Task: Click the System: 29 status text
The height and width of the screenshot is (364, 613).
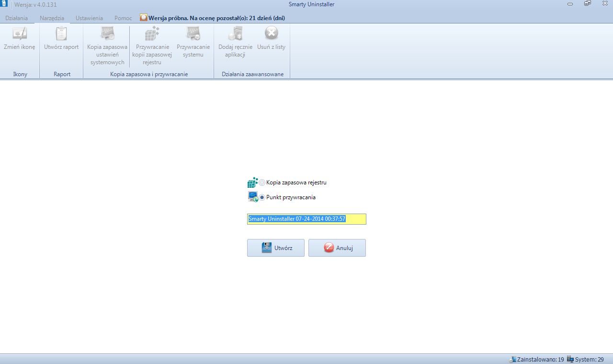Action: (590, 359)
